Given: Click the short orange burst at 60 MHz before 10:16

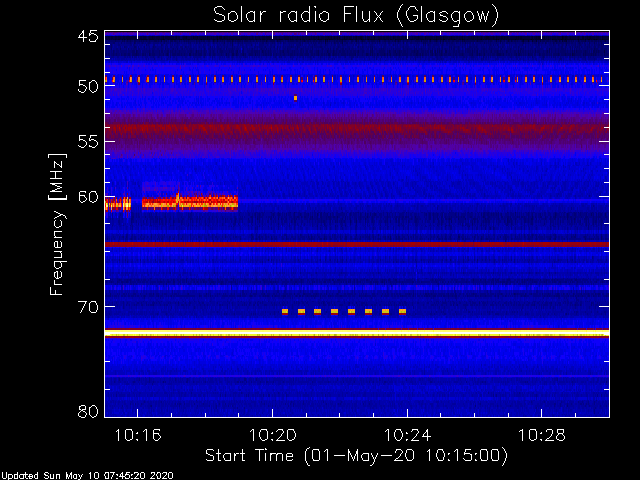Looking at the screenshot, I should (x=118, y=203).
